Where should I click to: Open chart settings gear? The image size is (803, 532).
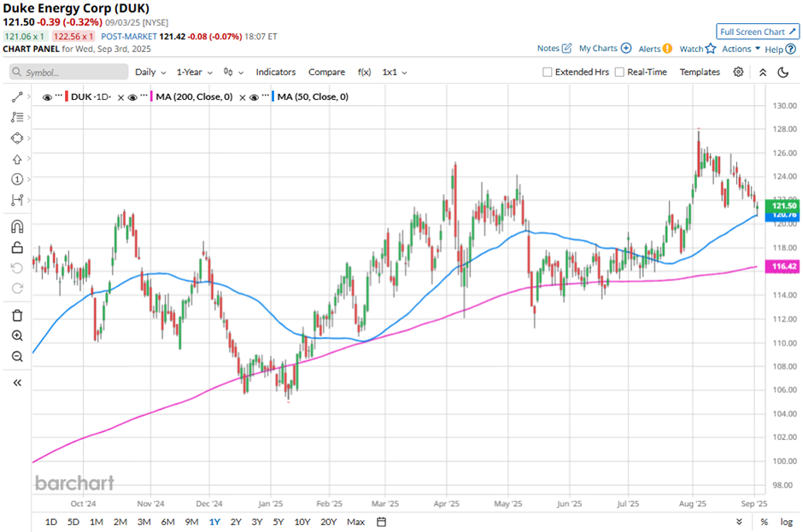coord(738,72)
